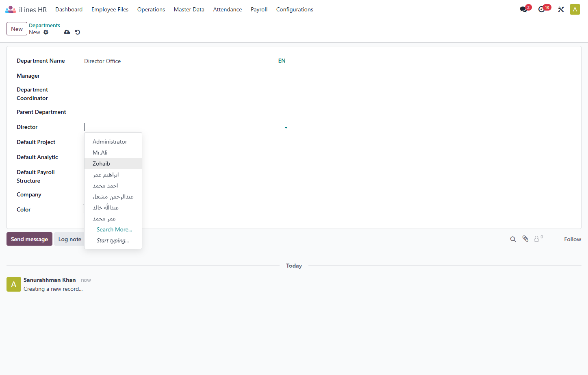Click the Send message button

tap(29, 239)
